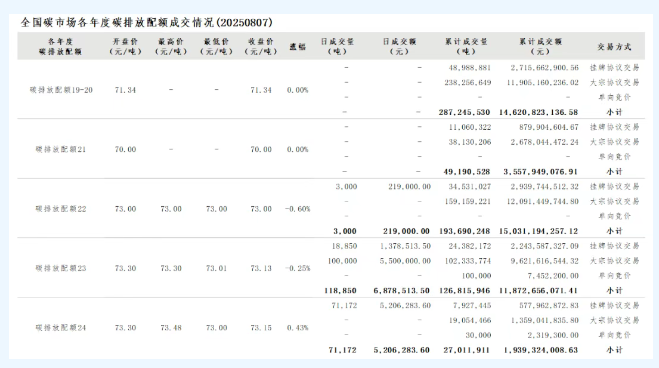The width and height of the screenshot is (659, 368).
Task: Select the row label 碳排放配额21
Action: click(x=61, y=149)
